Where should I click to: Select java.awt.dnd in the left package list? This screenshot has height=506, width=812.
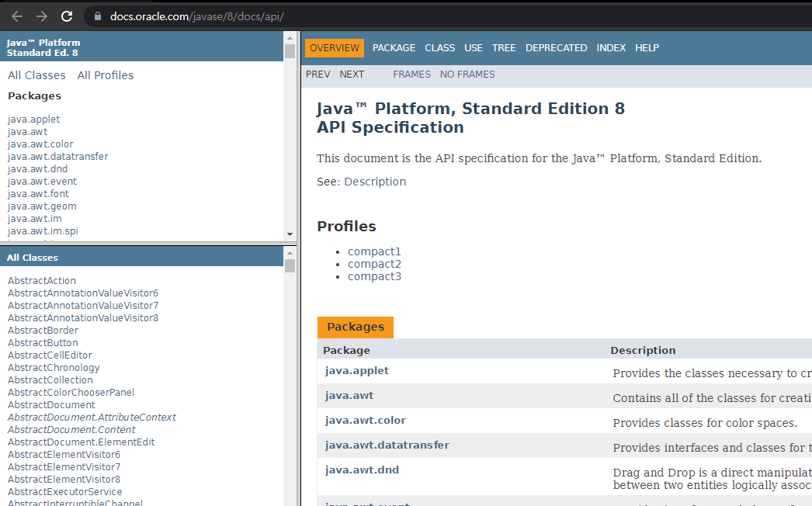tap(37, 169)
